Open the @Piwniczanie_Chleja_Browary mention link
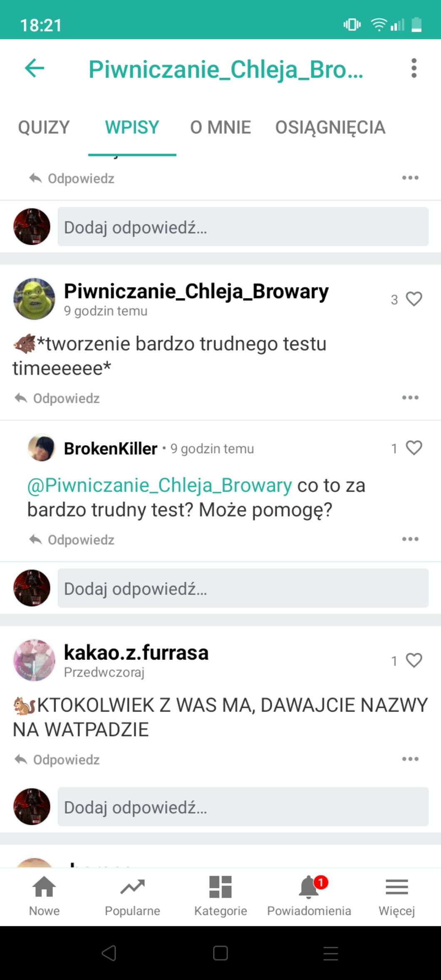 click(160, 485)
